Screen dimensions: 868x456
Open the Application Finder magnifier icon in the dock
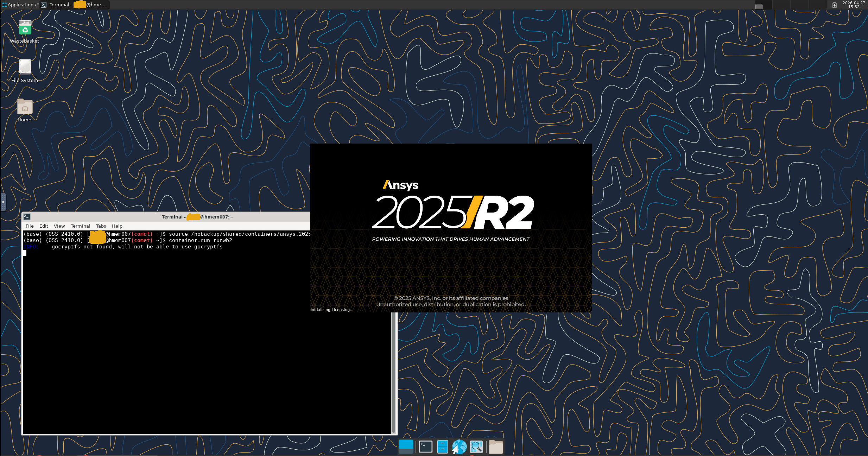tap(476, 446)
